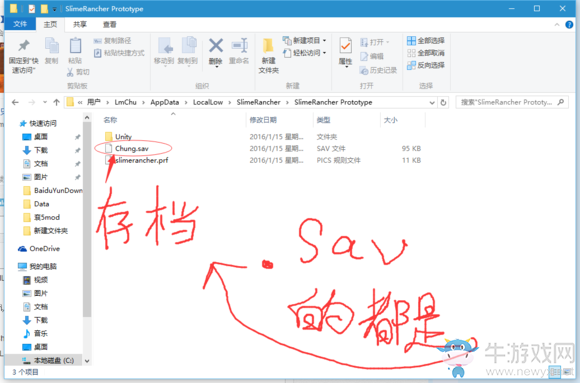Open the New item (新建项目) dropdown
The image size is (580, 383).
[x=304, y=40]
